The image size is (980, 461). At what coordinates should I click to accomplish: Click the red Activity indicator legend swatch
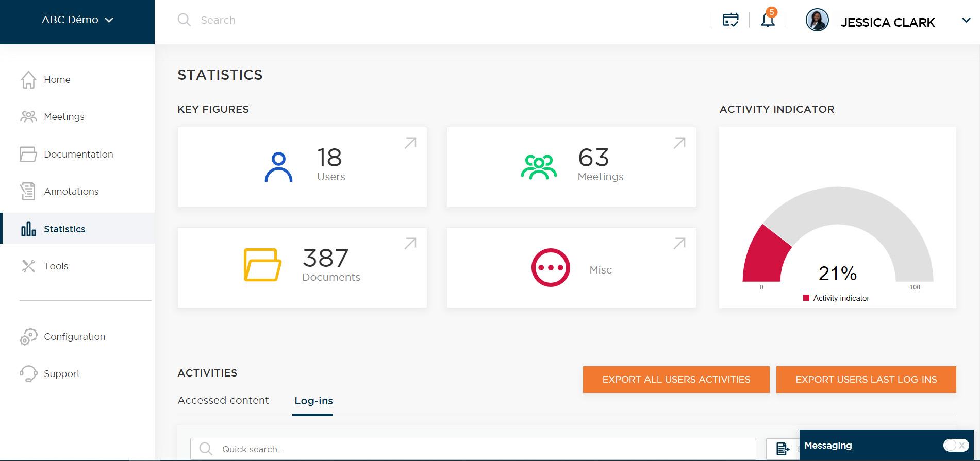click(806, 298)
